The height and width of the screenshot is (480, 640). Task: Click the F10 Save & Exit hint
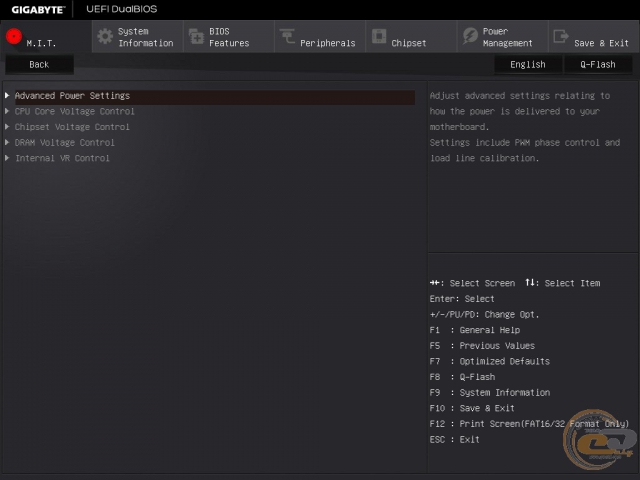click(x=472, y=408)
